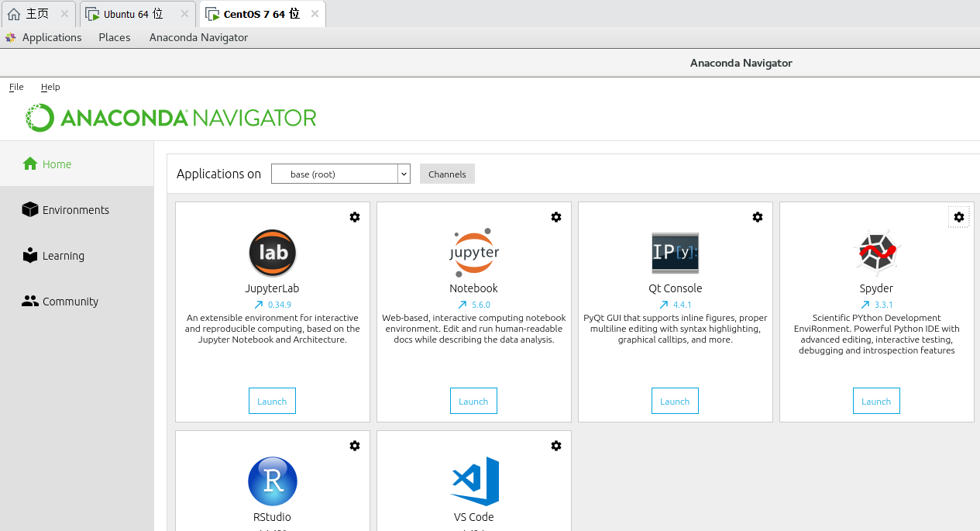Screen dimensions: 980x531
Task: Open the Help menu
Action: coord(50,87)
